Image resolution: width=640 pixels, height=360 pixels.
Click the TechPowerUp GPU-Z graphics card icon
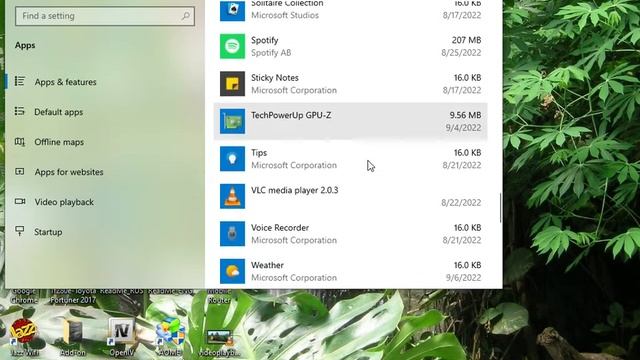[232, 121]
